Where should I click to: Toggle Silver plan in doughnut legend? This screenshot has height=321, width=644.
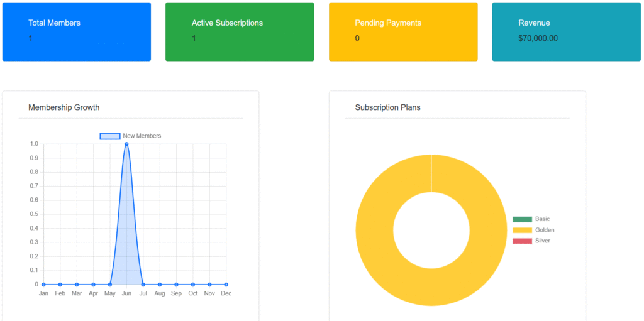(x=522, y=241)
